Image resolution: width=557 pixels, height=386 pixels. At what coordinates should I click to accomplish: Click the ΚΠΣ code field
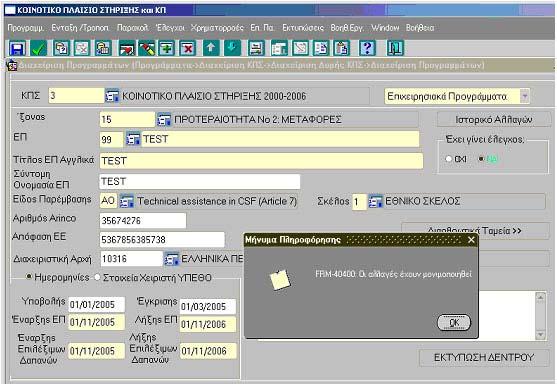coord(76,96)
